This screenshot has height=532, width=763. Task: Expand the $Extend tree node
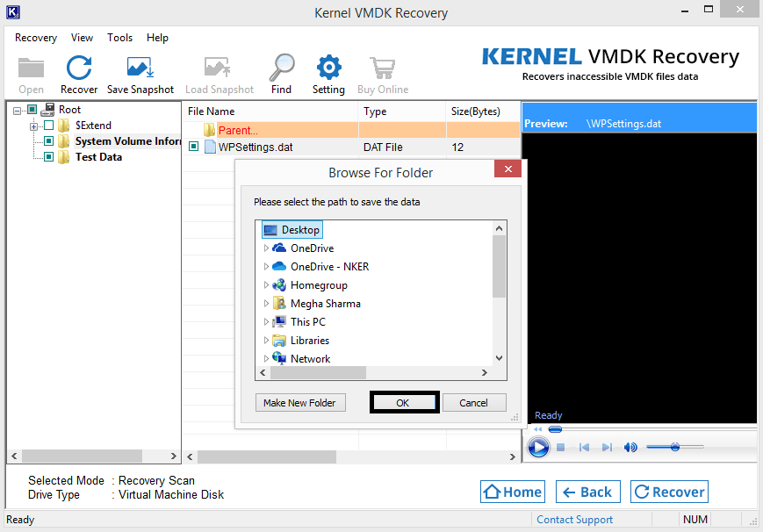pos(33,126)
